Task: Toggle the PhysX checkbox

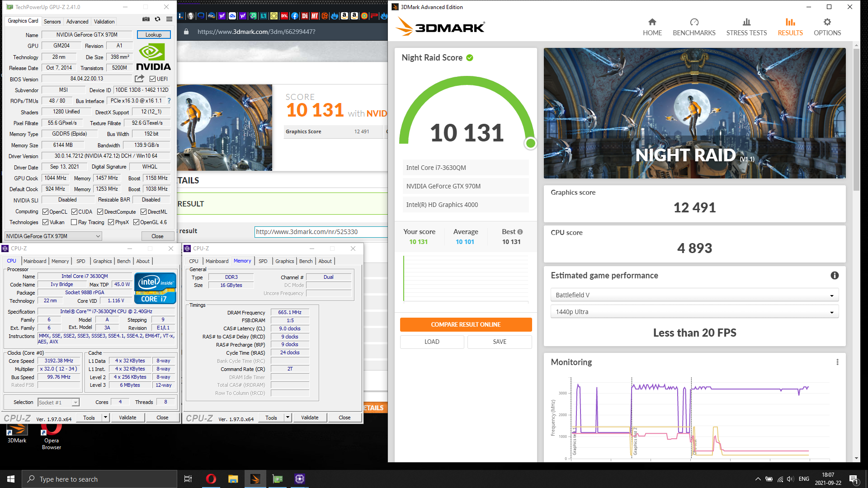Action: (x=111, y=222)
